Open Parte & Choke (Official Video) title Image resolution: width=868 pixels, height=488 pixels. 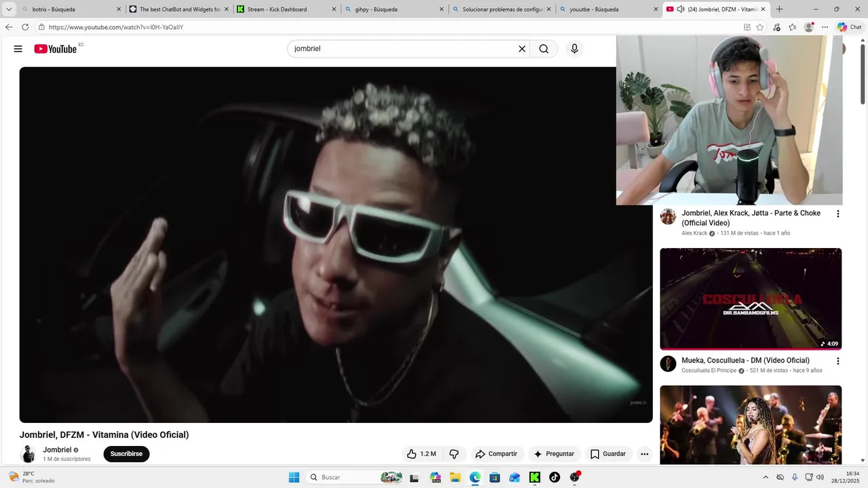(x=751, y=218)
